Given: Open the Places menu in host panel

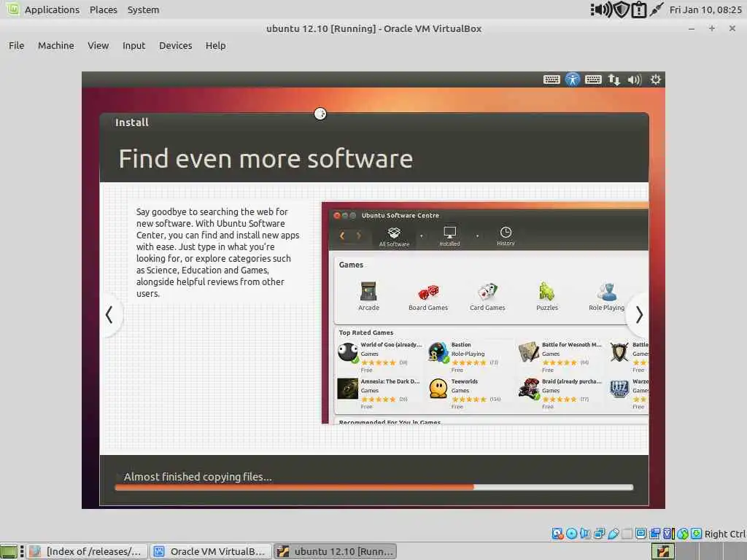Looking at the screenshot, I should click(104, 9).
